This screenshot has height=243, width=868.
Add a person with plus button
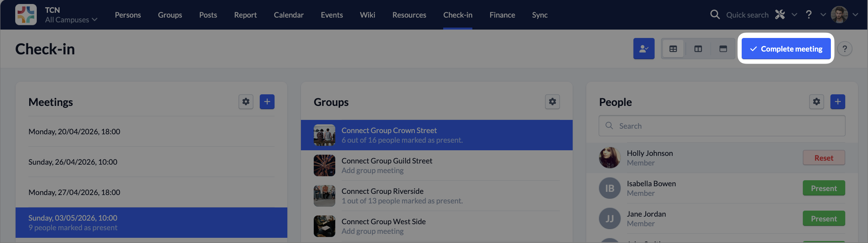coord(838,102)
